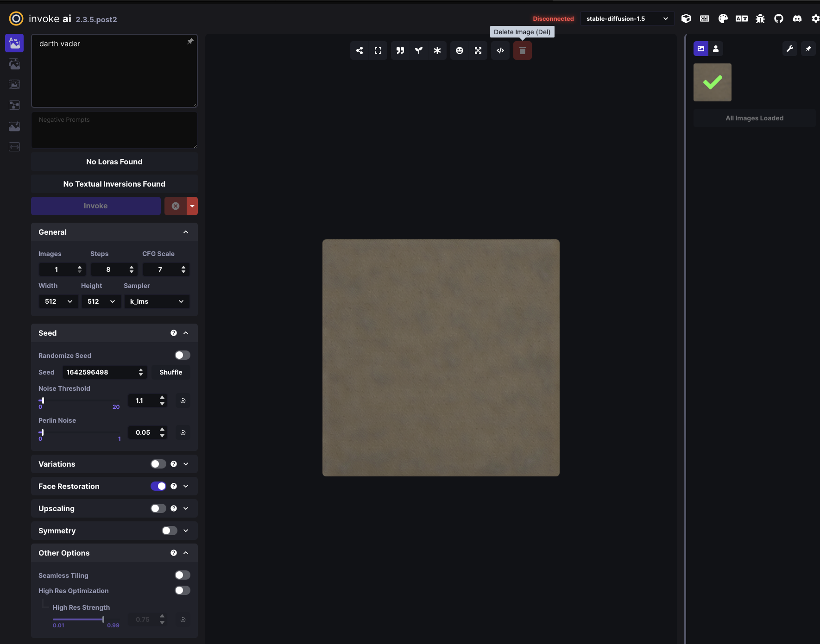The height and width of the screenshot is (644, 820).
Task: Open the keyboard shortcuts panel
Action: tap(705, 19)
